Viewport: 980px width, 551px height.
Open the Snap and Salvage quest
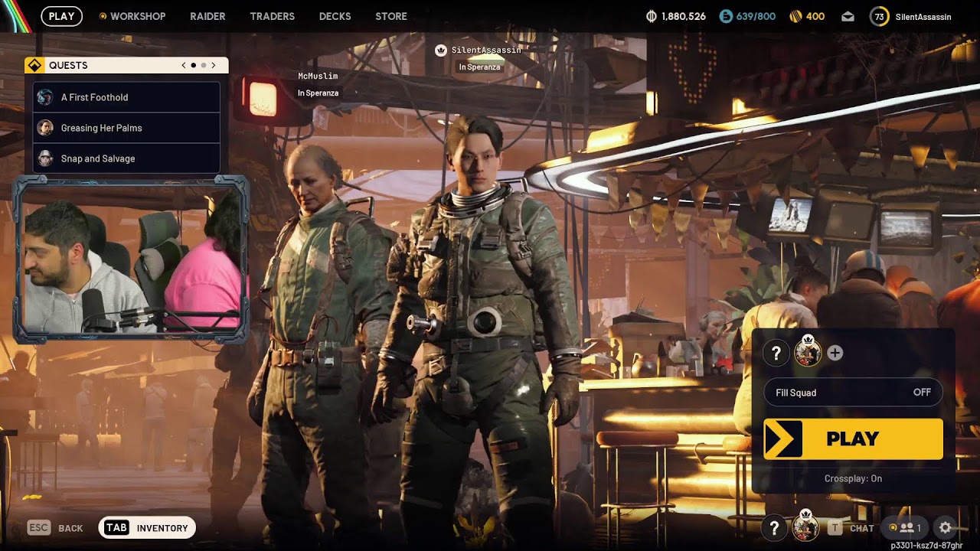(126, 158)
